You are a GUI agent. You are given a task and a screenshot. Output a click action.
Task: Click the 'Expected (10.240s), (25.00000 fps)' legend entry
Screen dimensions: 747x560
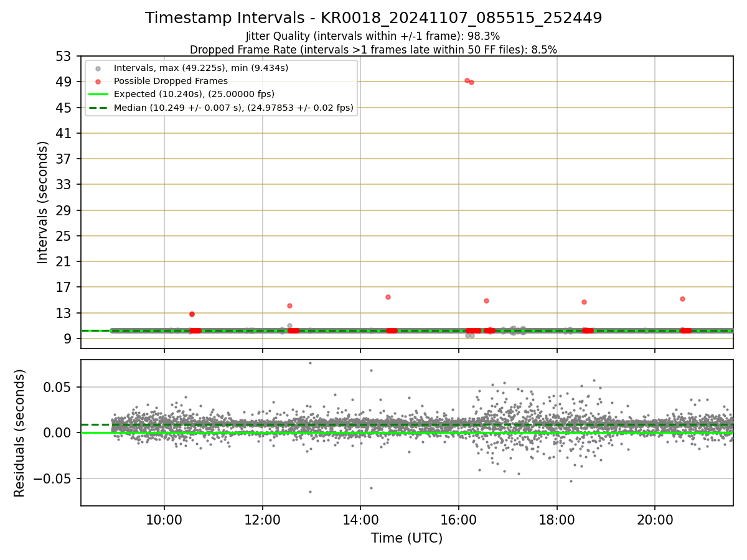pos(194,94)
